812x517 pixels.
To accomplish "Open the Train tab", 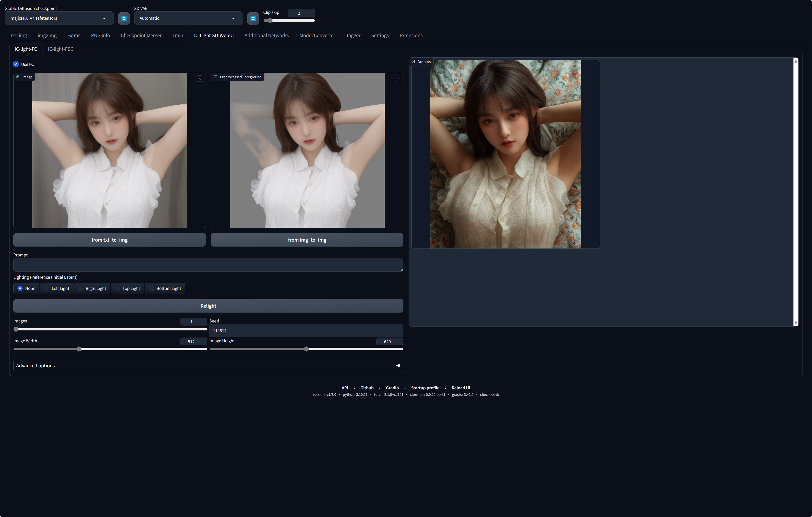I will tap(178, 35).
